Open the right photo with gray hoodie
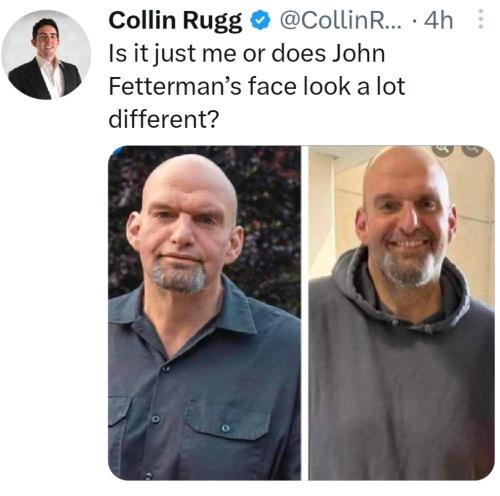 coord(401,313)
